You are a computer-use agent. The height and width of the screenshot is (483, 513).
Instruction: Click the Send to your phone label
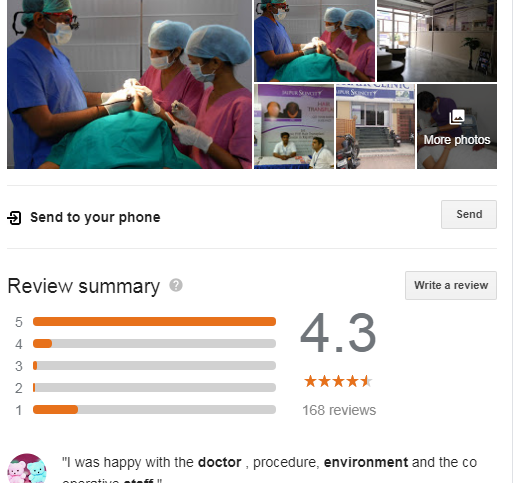point(95,217)
